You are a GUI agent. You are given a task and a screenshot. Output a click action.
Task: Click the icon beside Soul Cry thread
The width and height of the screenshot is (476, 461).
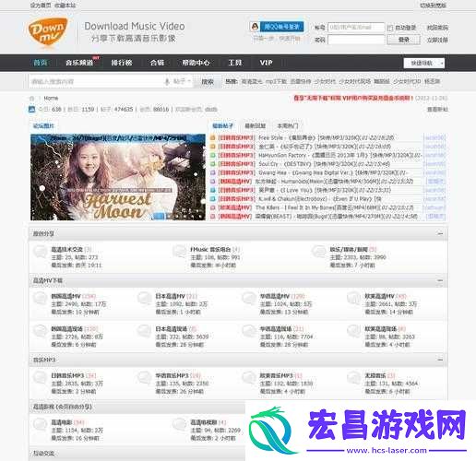point(212,164)
